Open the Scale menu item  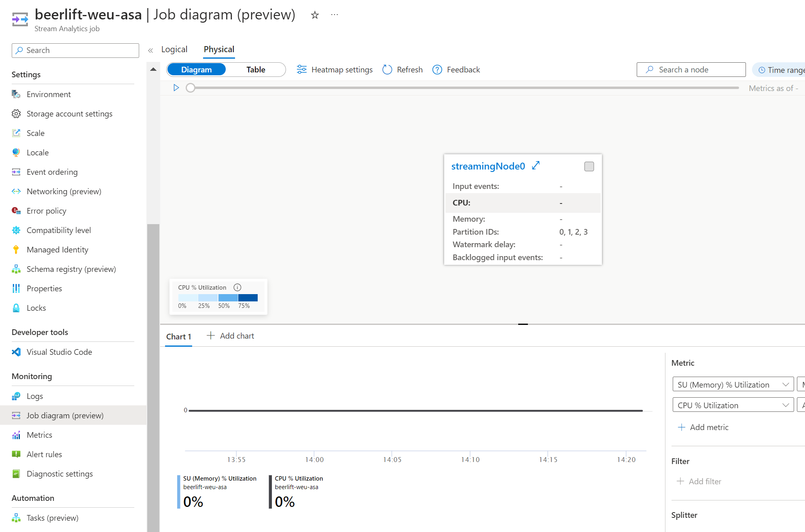tap(73, 133)
